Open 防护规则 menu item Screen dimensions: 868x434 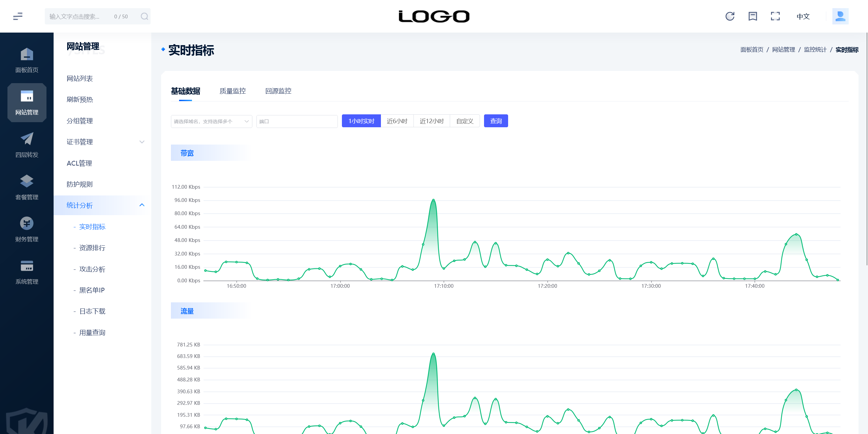pos(80,184)
